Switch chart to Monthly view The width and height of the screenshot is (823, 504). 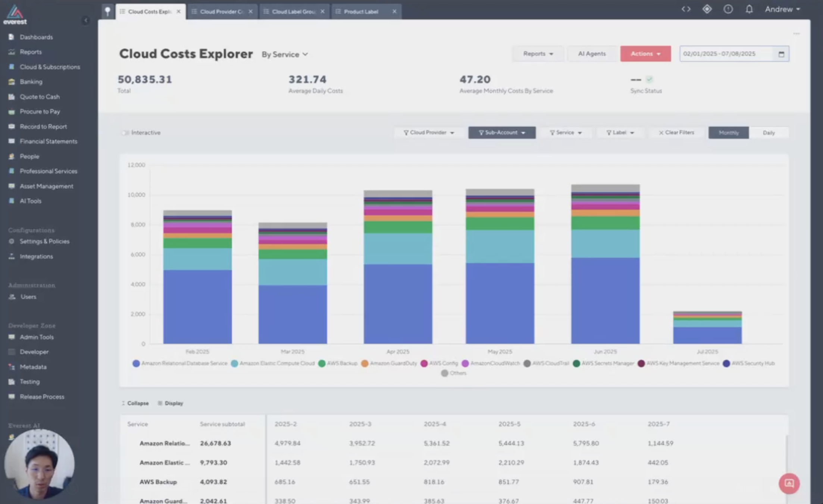pos(729,133)
